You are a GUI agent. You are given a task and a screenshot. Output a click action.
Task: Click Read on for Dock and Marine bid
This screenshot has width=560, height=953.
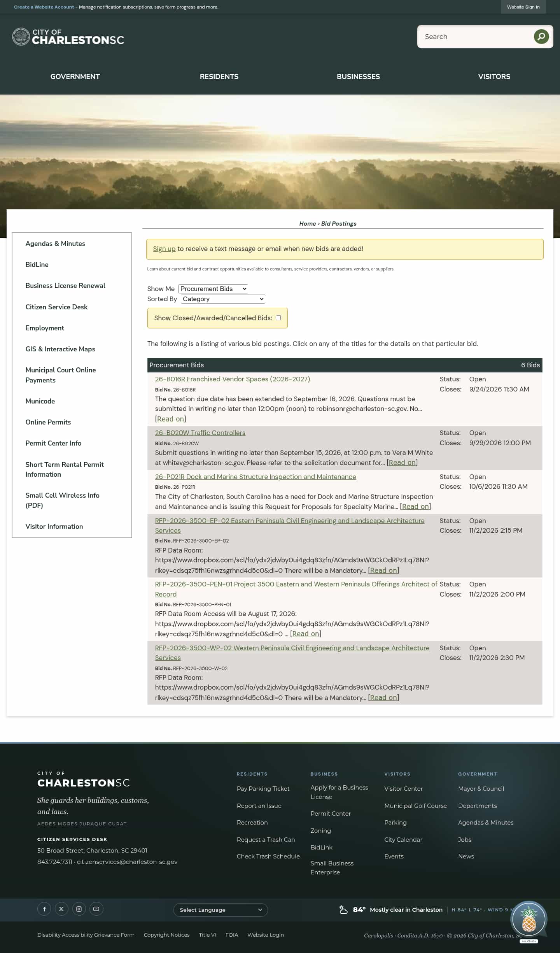(415, 507)
